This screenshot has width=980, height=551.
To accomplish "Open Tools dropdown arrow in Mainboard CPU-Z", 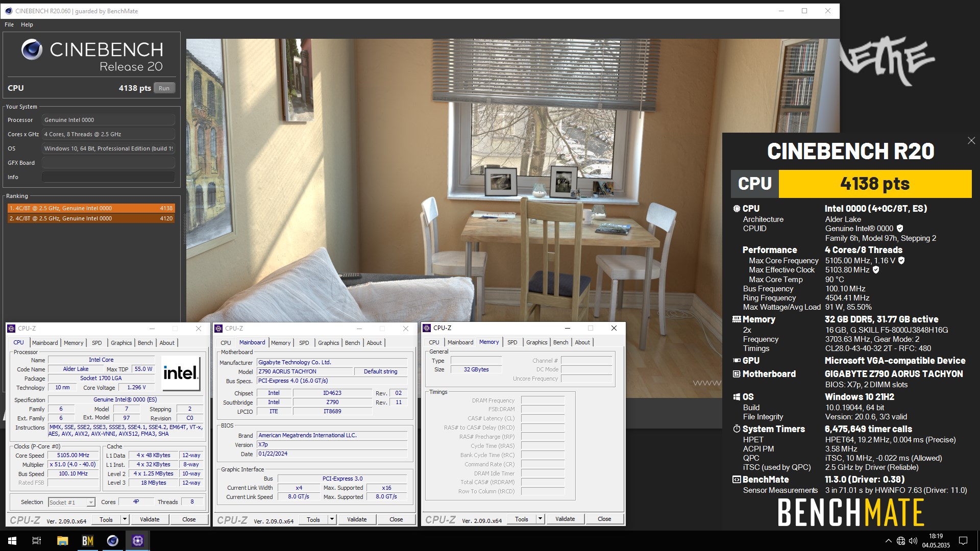I will 331,519.
